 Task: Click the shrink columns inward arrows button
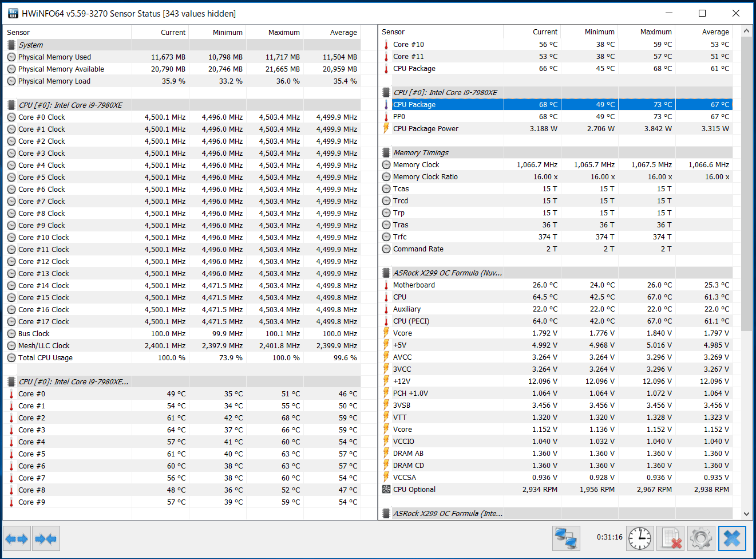coord(46,538)
